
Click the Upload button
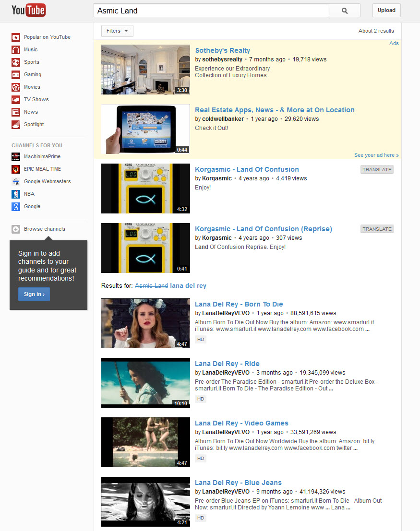(386, 10)
